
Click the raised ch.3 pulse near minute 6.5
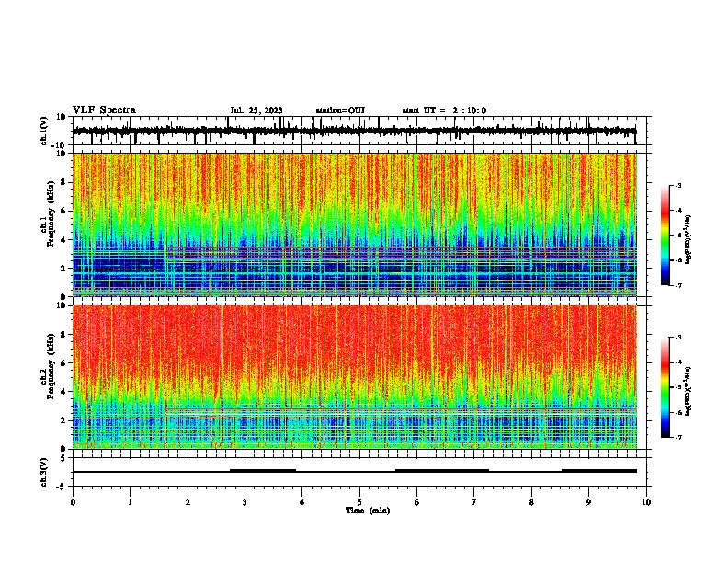442,471
